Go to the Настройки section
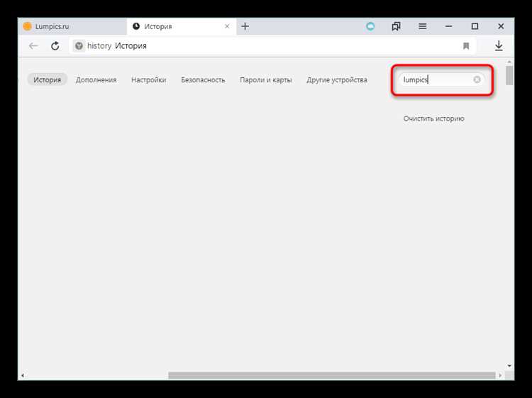 coord(148,80)
